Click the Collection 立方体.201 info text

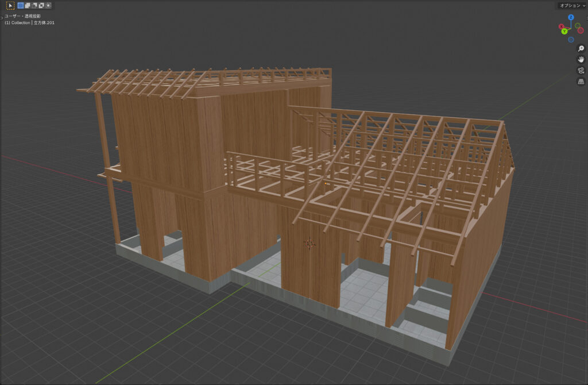click(30, 23)
